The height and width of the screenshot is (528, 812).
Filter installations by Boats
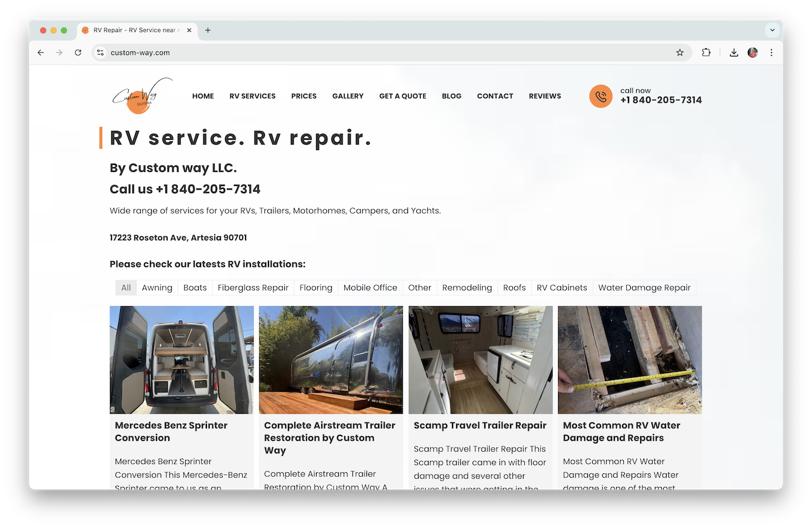coord(195,287)
